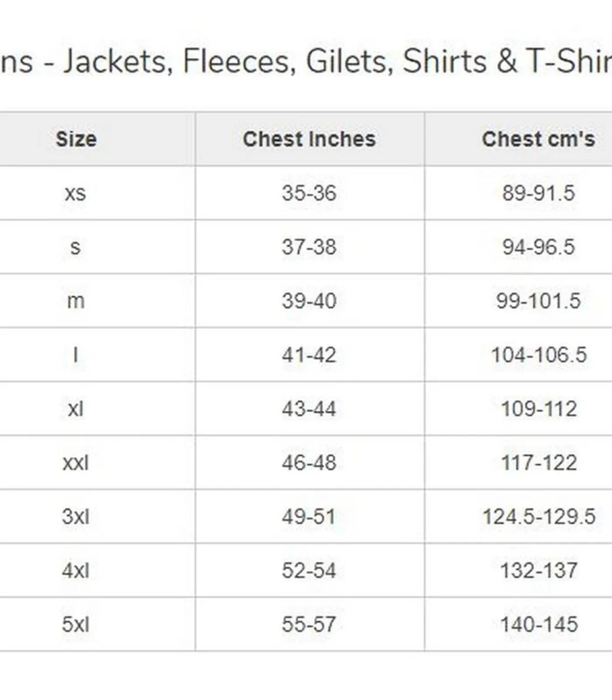Viewport: 612px width, 700px height.
Task: Click the 46-48 chest inches cell
Action: [309, 463]
